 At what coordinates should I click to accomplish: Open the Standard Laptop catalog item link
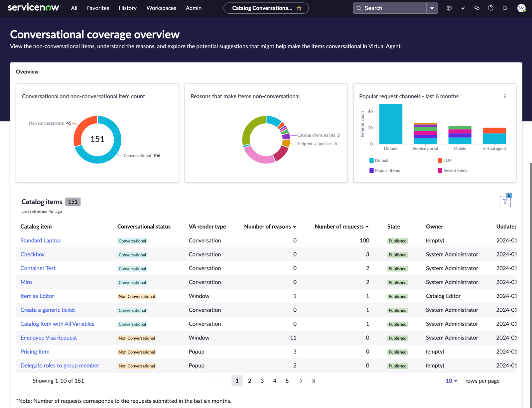click(x=40, y=240)
